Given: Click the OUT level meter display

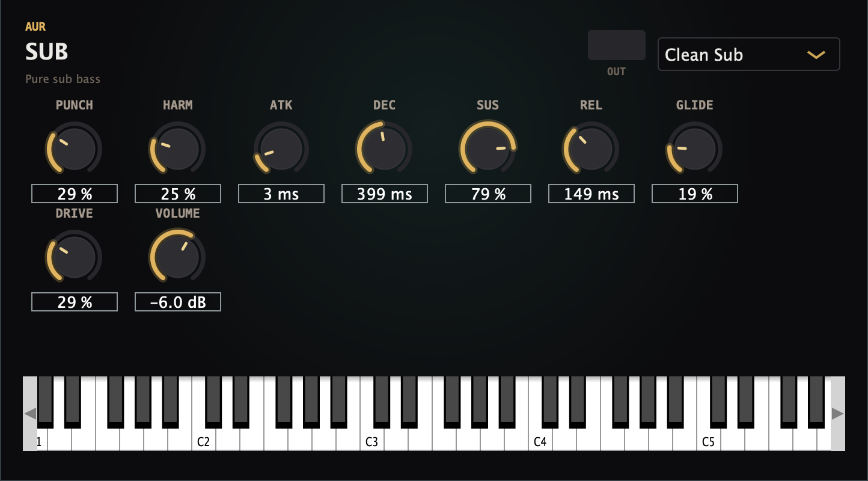Looking at the screenshot, I should tap(617, 45).
